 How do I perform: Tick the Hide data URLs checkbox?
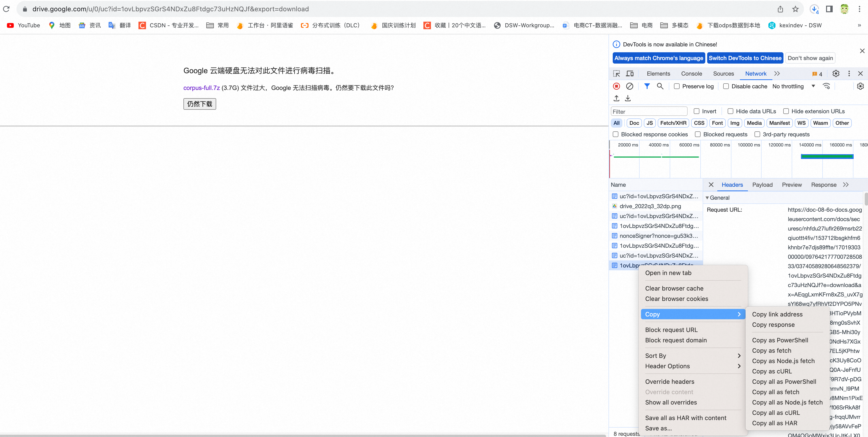coord(730,111)
